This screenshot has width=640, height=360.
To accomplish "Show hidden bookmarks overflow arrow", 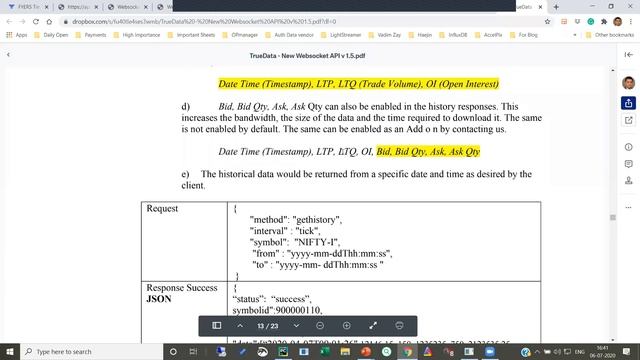I will pos(575,35).
